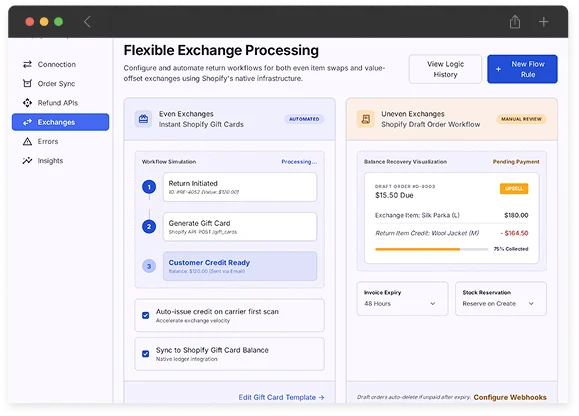Open Edit Gift Card Template link
Screen dimensions: 579x416
pos(281,398)
